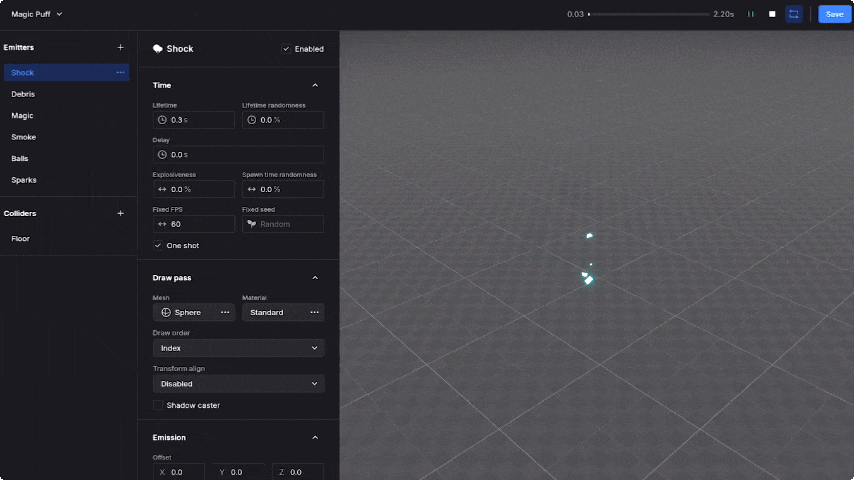
Task: Edit the Offset Z value
Action: point(298,472)
